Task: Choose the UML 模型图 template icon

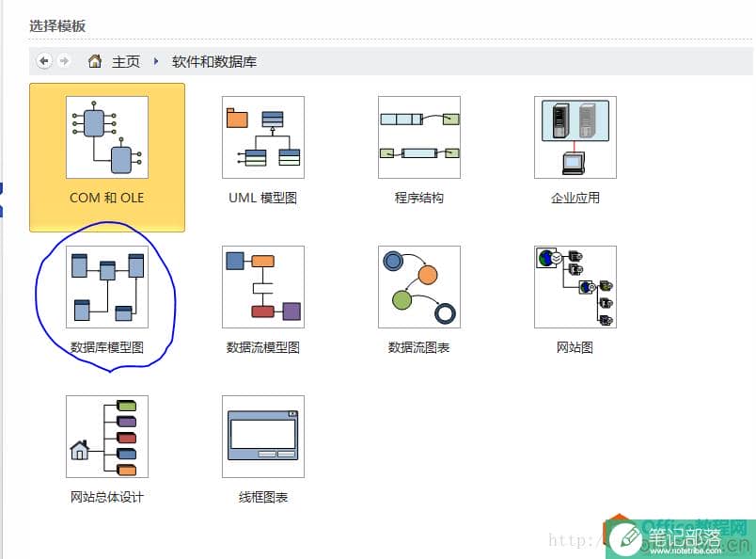Action: tap(263, 137)
